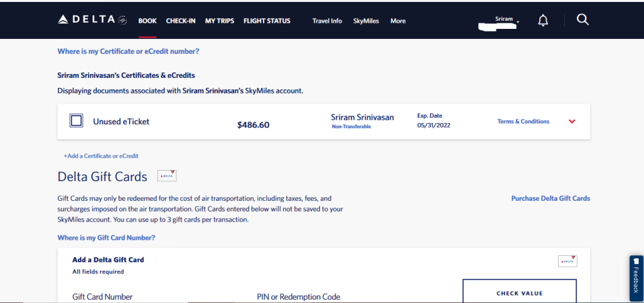Click the $486.60 eTicket amount
Viewport: 644px width, 303px height.
coord(254,125)
